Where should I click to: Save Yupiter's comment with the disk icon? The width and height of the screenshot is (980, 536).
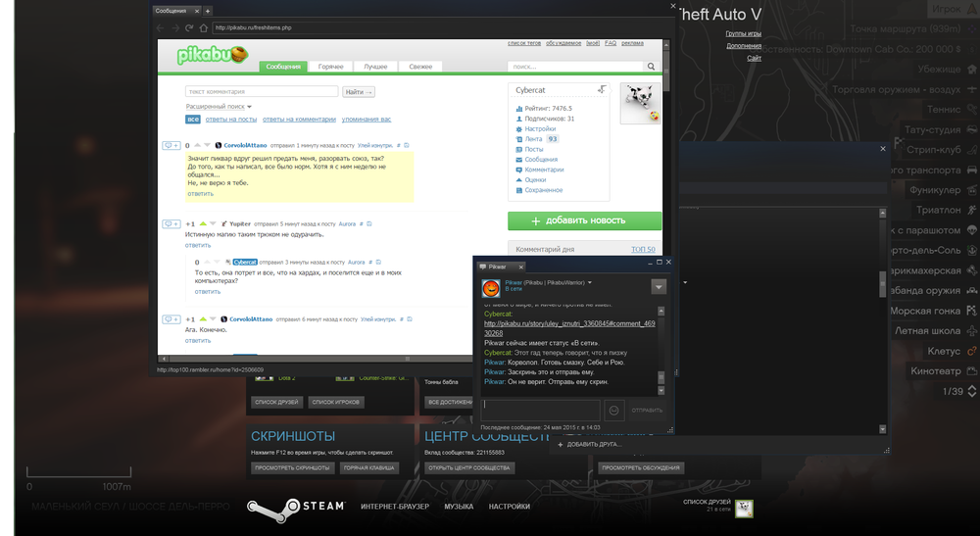(369, 223)
